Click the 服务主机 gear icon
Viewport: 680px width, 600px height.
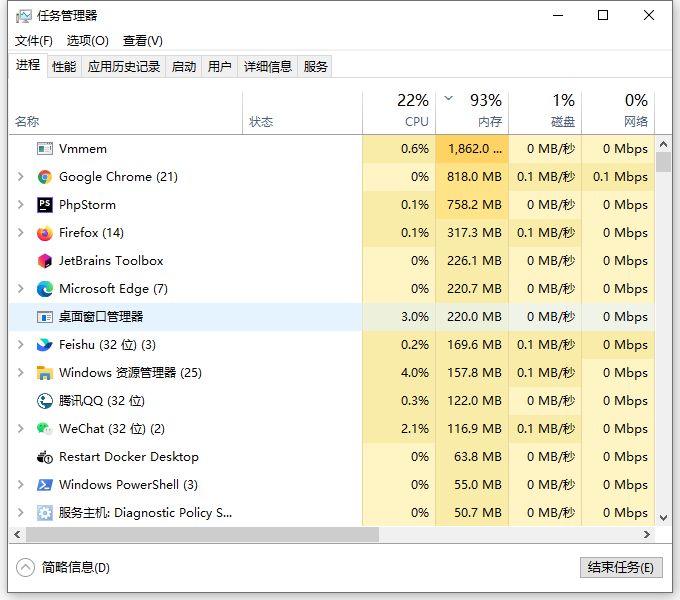(x=45, y=513)
